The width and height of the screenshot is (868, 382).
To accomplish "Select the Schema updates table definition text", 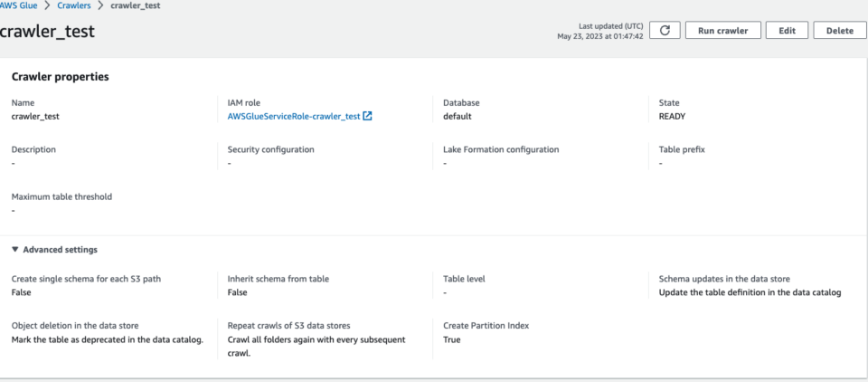I will [750, 293].
